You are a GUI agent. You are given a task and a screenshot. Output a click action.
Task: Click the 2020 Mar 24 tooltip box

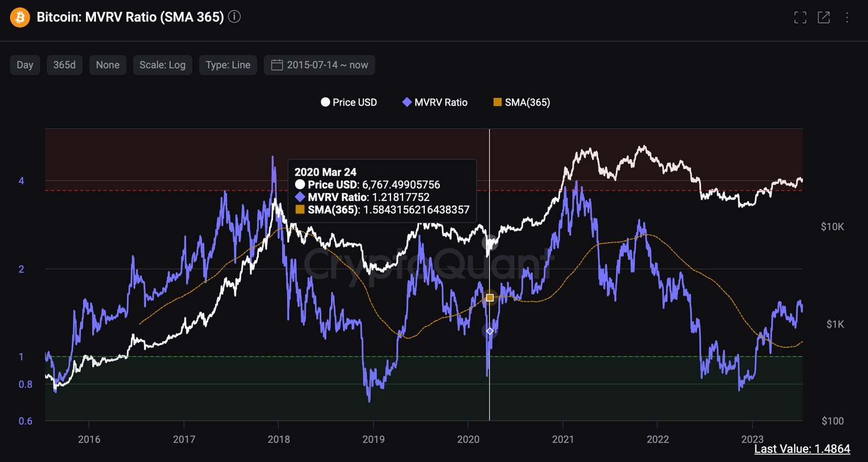[x=382, y=191]
